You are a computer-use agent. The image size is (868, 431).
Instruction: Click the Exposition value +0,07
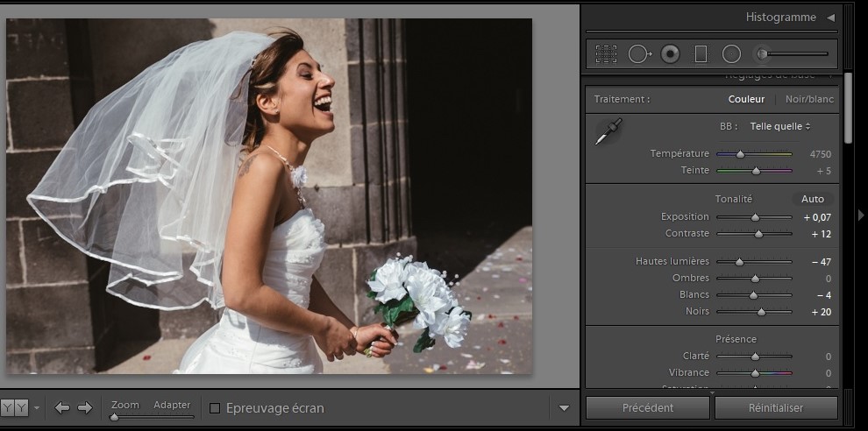pos(818,217)
